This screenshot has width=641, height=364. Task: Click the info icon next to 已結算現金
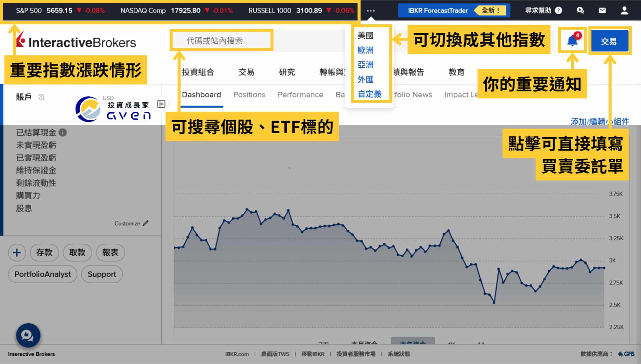point(63,132)
